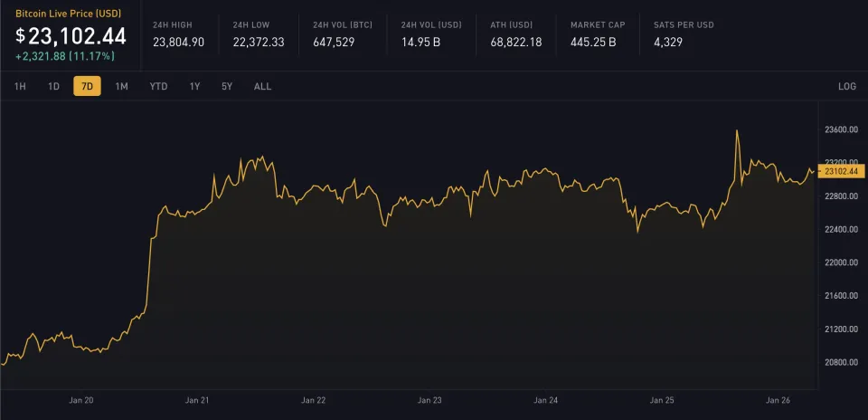Open the 5Y range view
The width and height of the screenshot is (868, 420).
coord(227,86)
